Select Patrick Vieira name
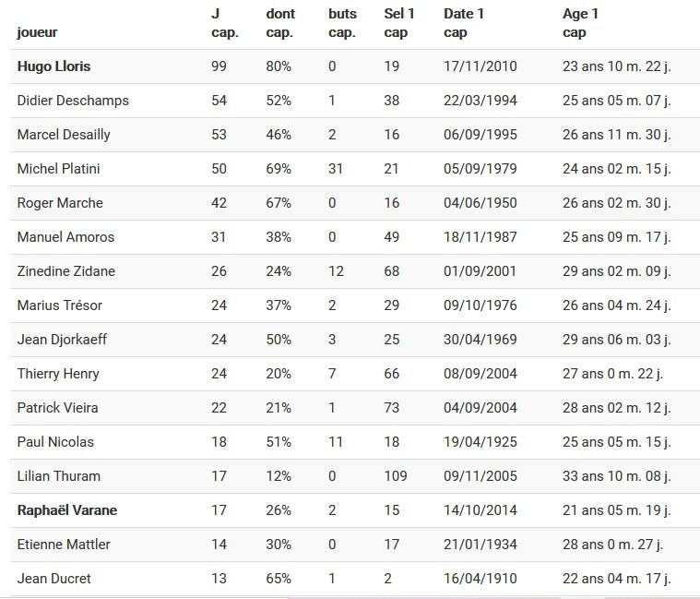The height and width of the screenshot is (599, 700). click(x=58, y=408)
